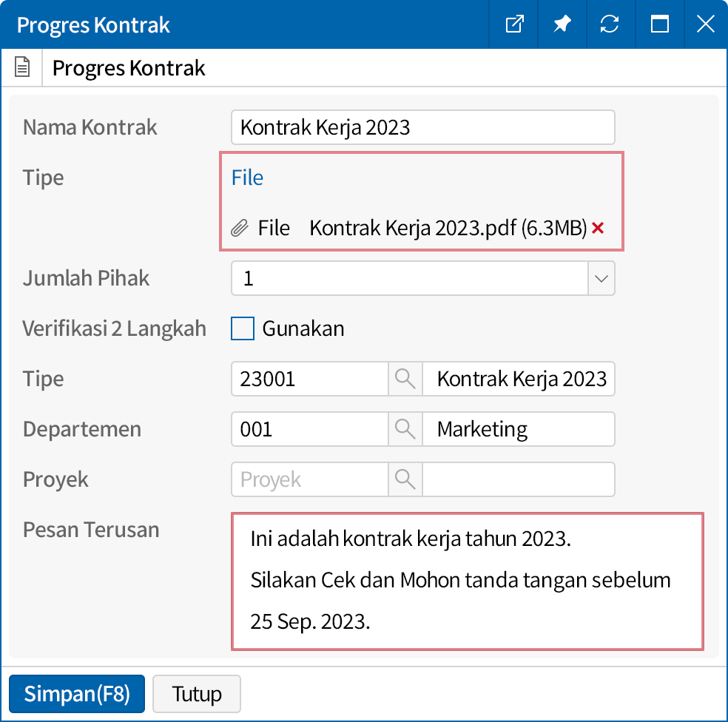Image resolution: width=728 pixels, height=722 pixels.
Task: Refresh the Progres Kontrak form
Action: 610,24
